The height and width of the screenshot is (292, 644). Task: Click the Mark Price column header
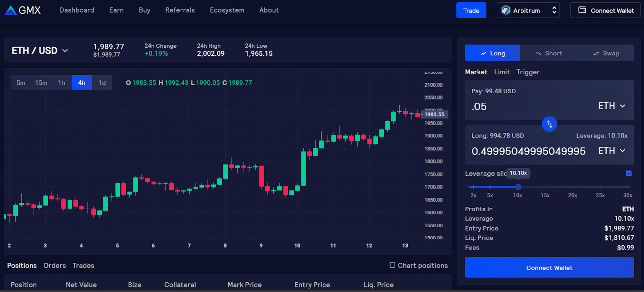pyautogui.click(x=245, y=285)
